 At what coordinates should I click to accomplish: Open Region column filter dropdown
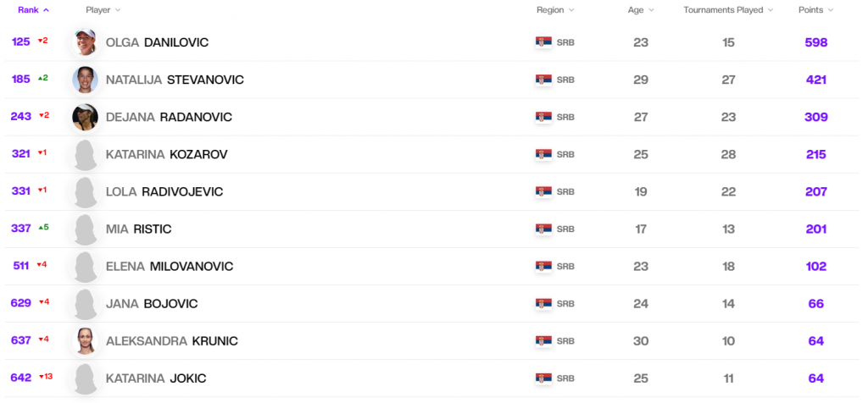[x=555, y=10]
